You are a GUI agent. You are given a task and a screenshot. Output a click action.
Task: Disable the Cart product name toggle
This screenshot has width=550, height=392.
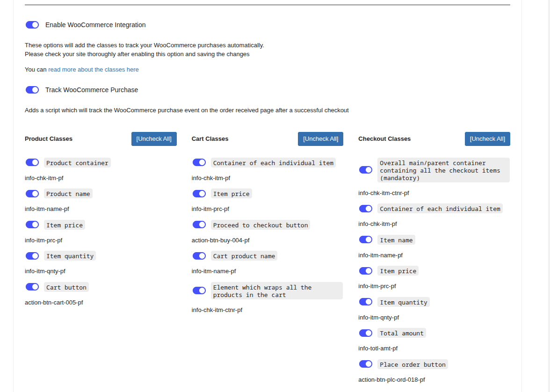point(199,256)
